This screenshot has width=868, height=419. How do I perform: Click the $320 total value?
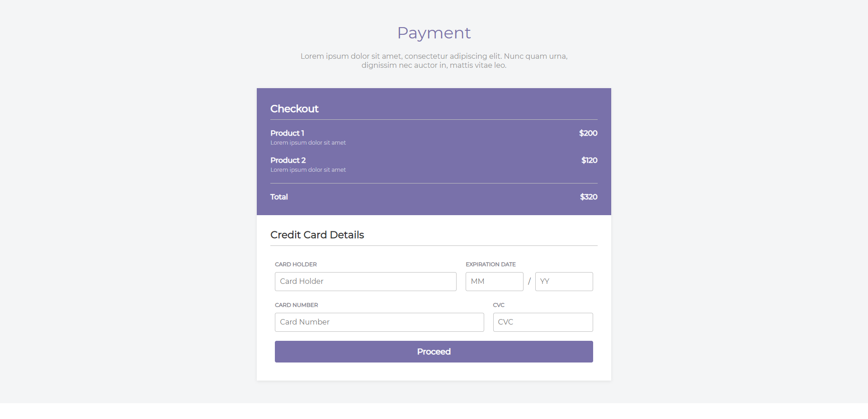[588, 197]
